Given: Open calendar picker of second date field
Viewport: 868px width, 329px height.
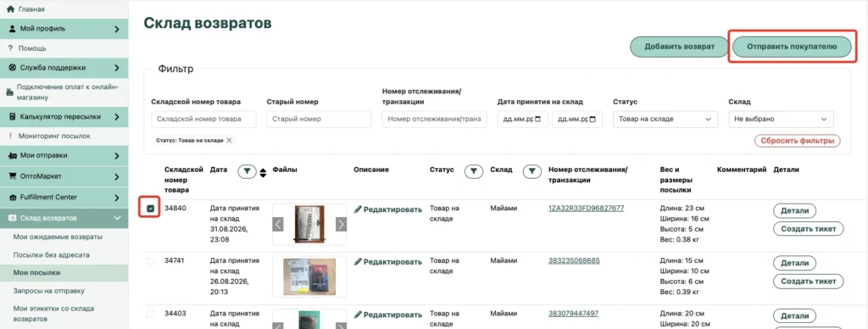Looking at the screenshot, I should point(593,119).
